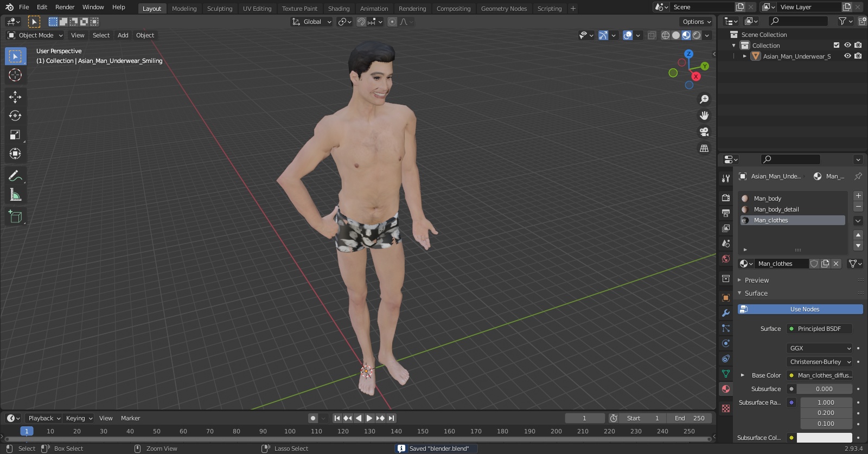868x454 pixels.
Task: Toggle camera view icon
Action: (704, 132)
